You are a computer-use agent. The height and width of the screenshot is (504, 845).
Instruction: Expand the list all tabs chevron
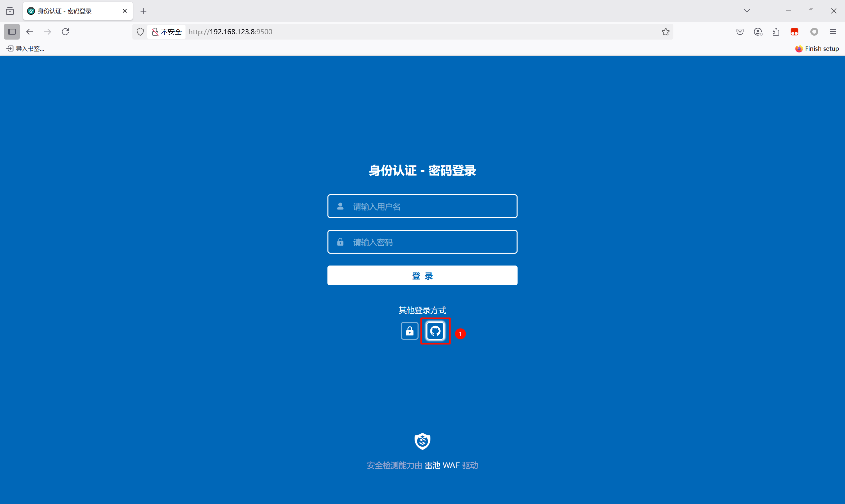point(747,11)
